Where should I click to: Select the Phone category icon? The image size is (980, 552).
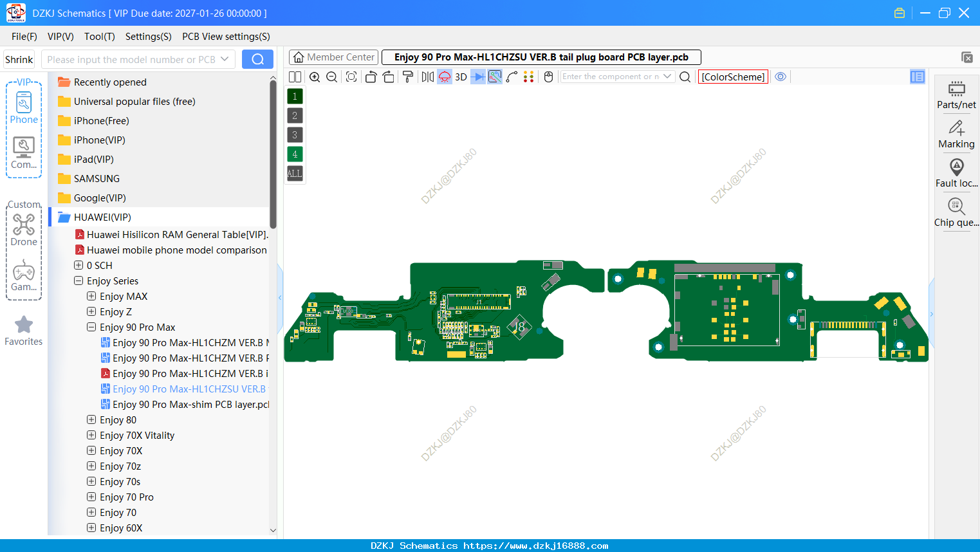[x=24, y=108]
